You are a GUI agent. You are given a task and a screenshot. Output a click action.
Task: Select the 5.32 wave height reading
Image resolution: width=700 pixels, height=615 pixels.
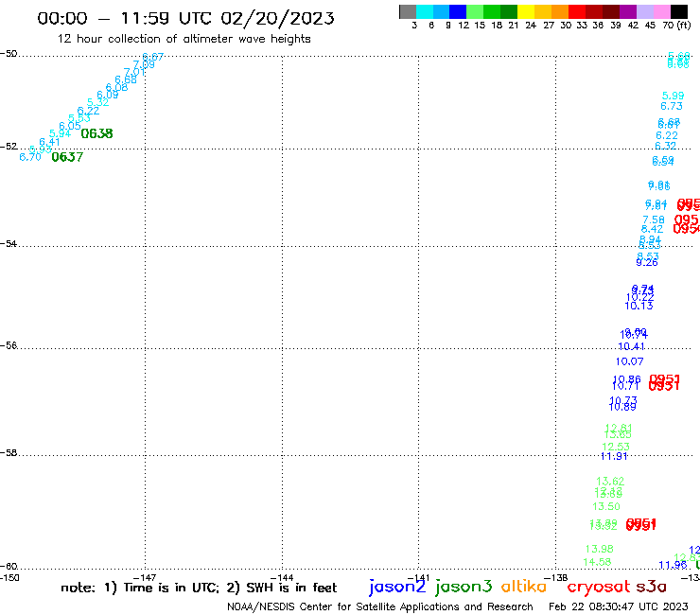[97, 102]
